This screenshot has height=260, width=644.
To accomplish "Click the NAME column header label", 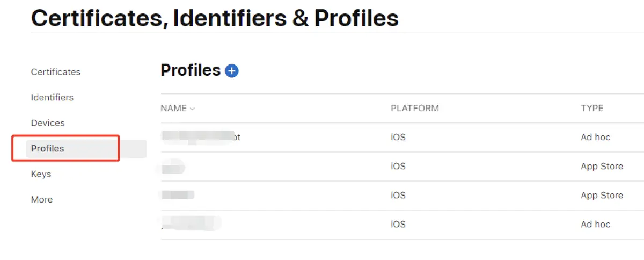I will [x=173, y=108].
